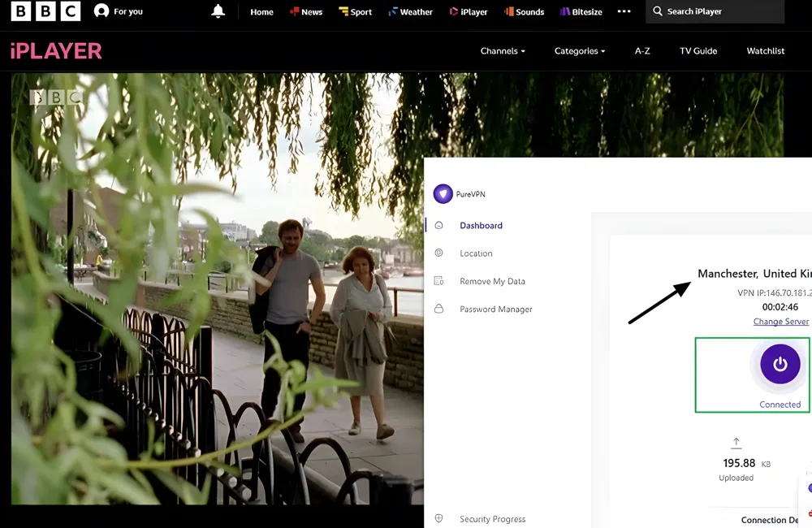This screenshot has height=528, width=812.
Task: Click the Location globe icon
Action: [x=438, y=253]
